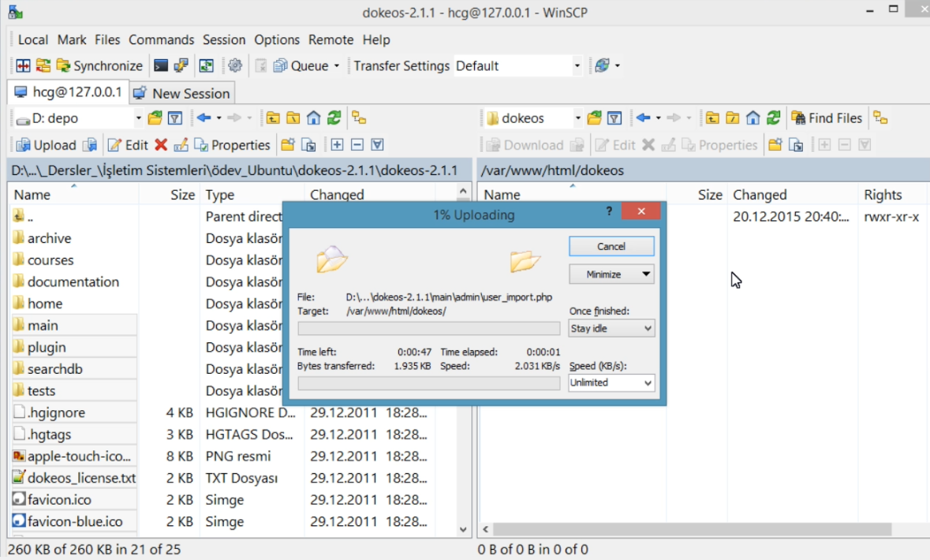Refresh local panel
The height and width of the screenshot is (560, 930).
(334, 118)
